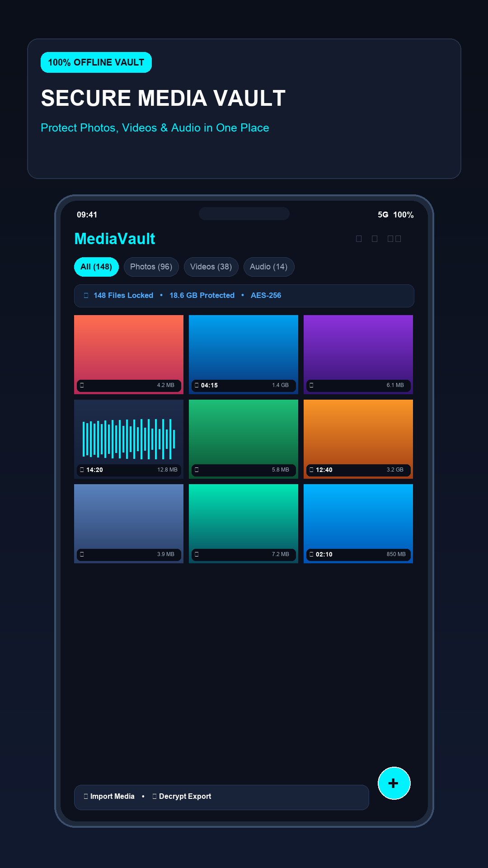Open the Videos (38) tab
This screenshot has width=488, height=868.
211,267
